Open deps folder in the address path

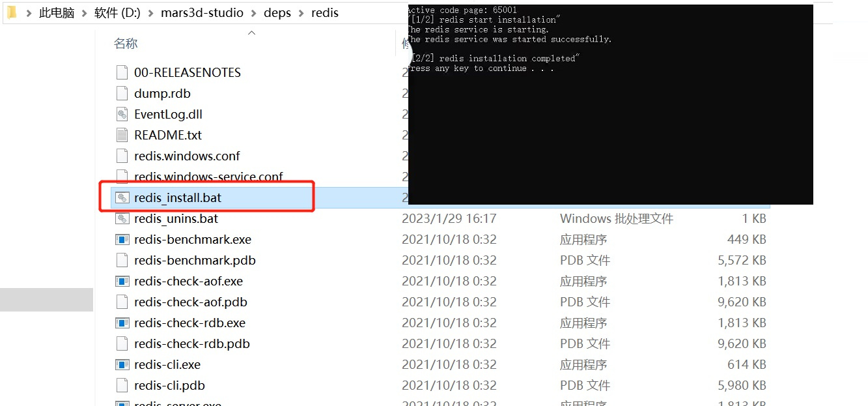click(x=277, y=13)
